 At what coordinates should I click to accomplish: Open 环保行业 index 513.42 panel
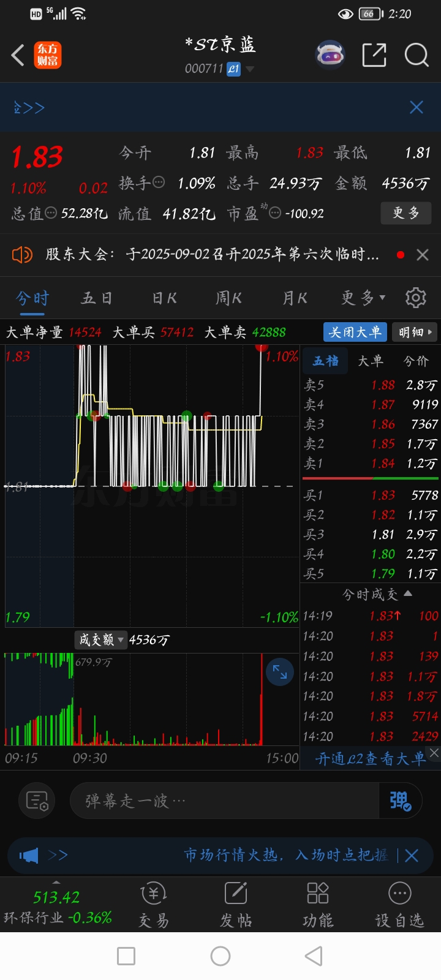pos(57,907)
